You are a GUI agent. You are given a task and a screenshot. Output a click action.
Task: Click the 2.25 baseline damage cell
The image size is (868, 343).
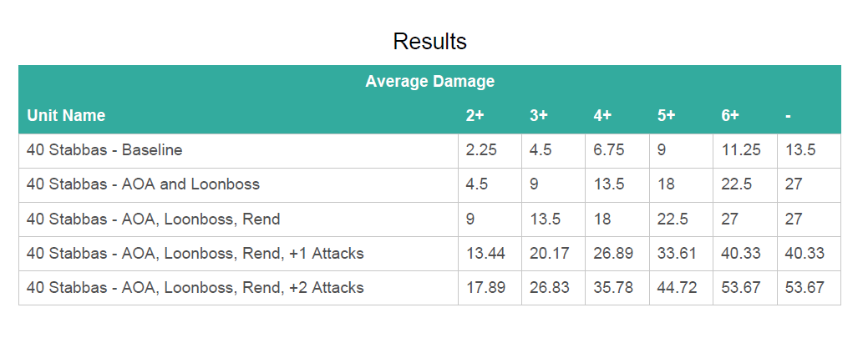[482, 151]
